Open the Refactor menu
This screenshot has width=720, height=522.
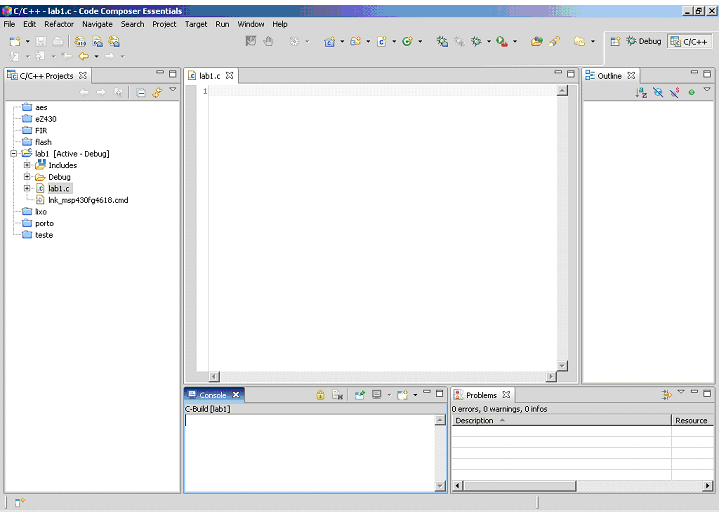tap(59, 24)
